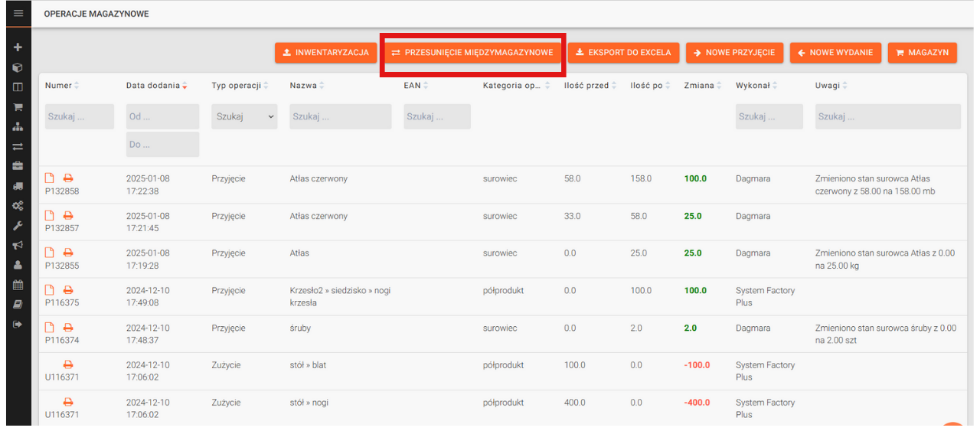The height and width of the screenshot is (431, 980).
Task: Open document icon for operation P132857
Action: pos(50,216)
